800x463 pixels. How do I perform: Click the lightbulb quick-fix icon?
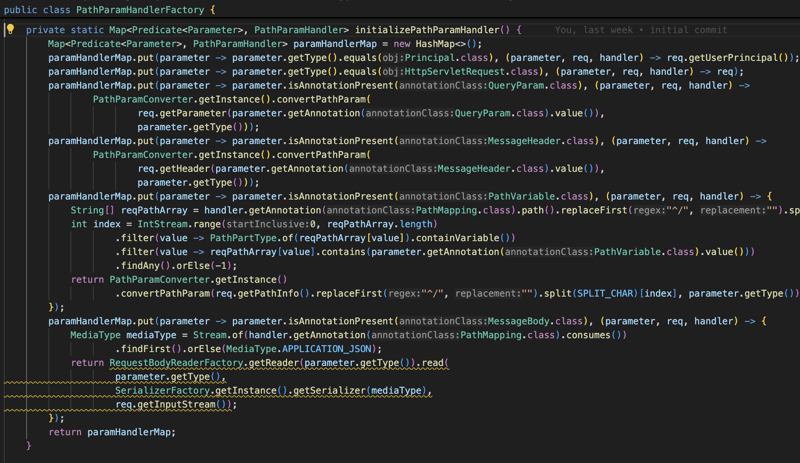coord(10,30)
